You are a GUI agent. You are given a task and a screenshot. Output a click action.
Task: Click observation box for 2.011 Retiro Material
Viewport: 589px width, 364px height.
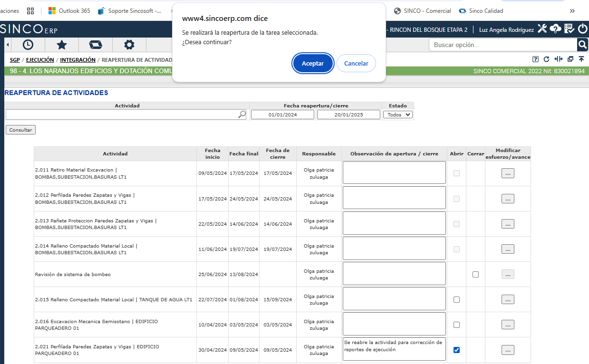(x=394, y=172)
